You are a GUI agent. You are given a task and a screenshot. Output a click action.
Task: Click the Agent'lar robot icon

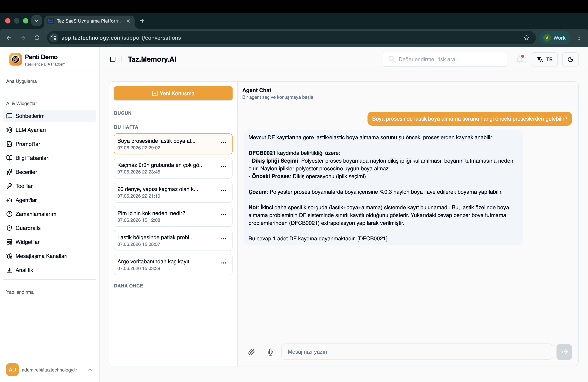click(x=9, y=200)
